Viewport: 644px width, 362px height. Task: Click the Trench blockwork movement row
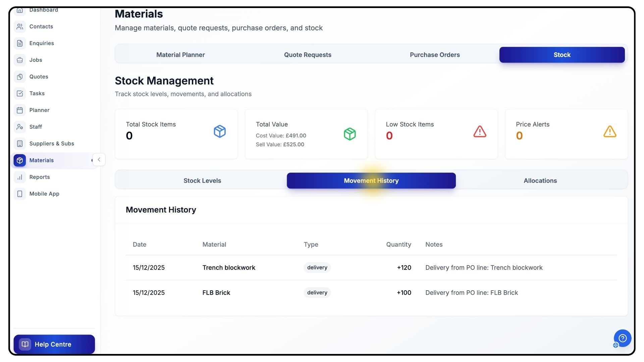(x=229, y=267)
